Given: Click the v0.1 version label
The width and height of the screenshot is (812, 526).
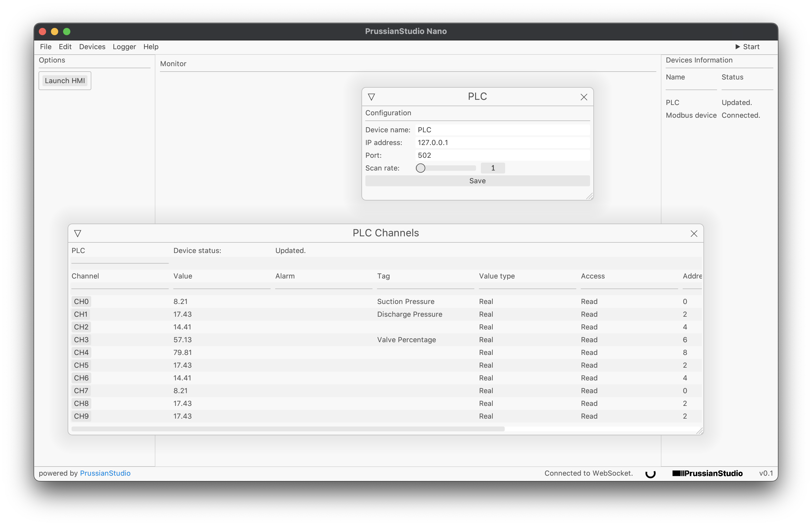Looking at the screenshot, I should [766, 473].
